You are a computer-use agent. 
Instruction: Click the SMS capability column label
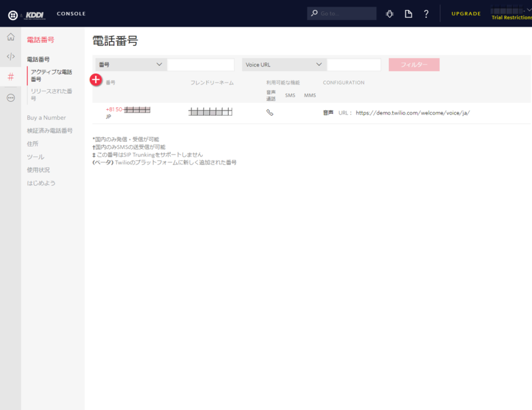coord(290,95)
